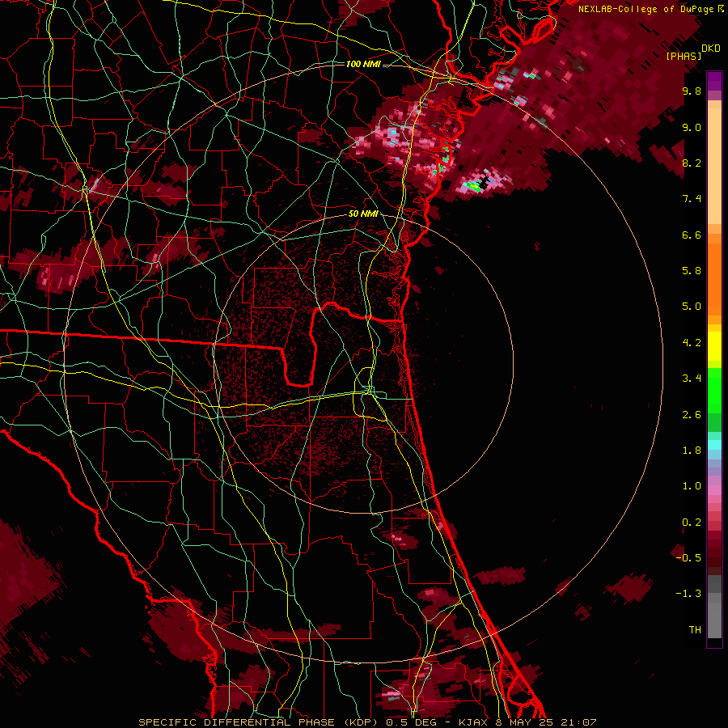The height and width of the screenshot is (728, 728).
Task: Pick the gray TH segment of color bar
Action: [x=714, y=617]
